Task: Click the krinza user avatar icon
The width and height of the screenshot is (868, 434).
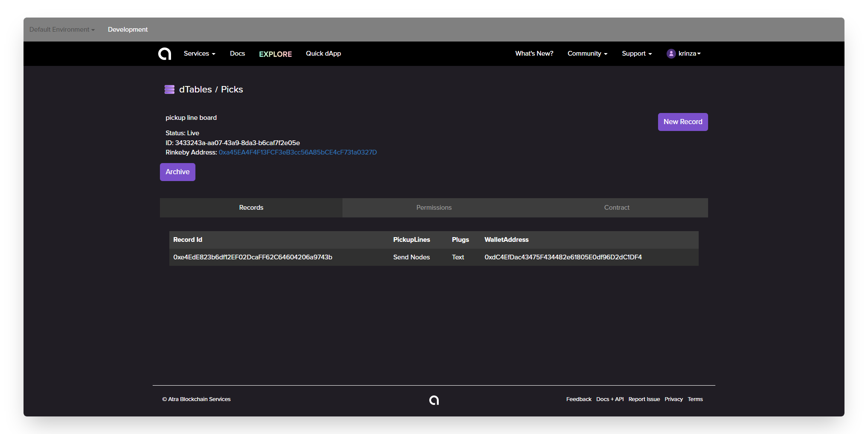Action: tap(671, 54)
